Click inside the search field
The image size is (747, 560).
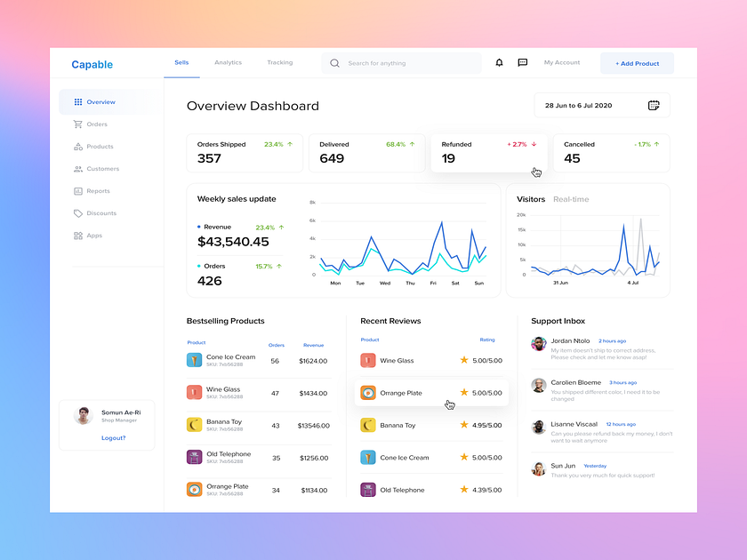[400, 62]
